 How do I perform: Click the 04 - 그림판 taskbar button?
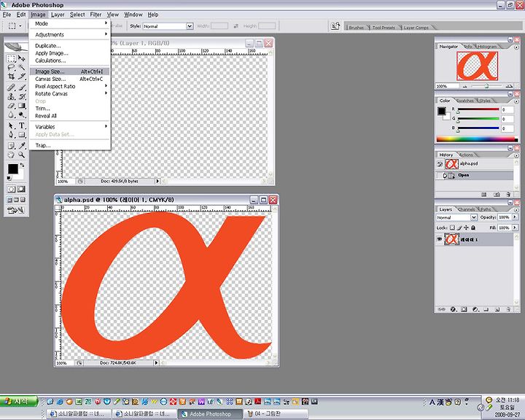(x=276, y=414)
